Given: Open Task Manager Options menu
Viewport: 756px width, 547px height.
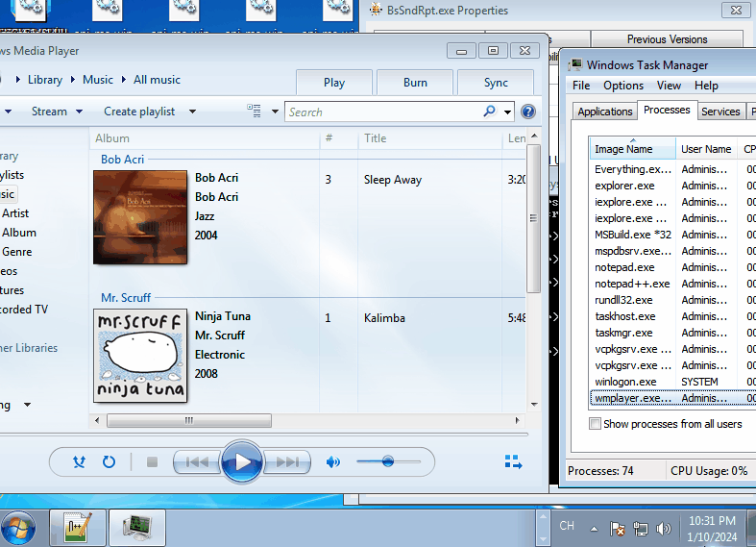Looking at the screenshot, I should 623,86.
